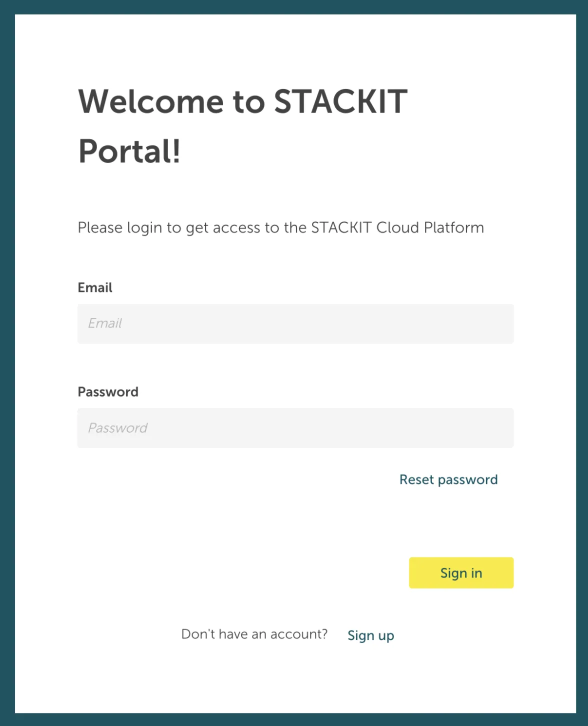Click the "Don't have an account?" text
588x726 pixels.
254,633
